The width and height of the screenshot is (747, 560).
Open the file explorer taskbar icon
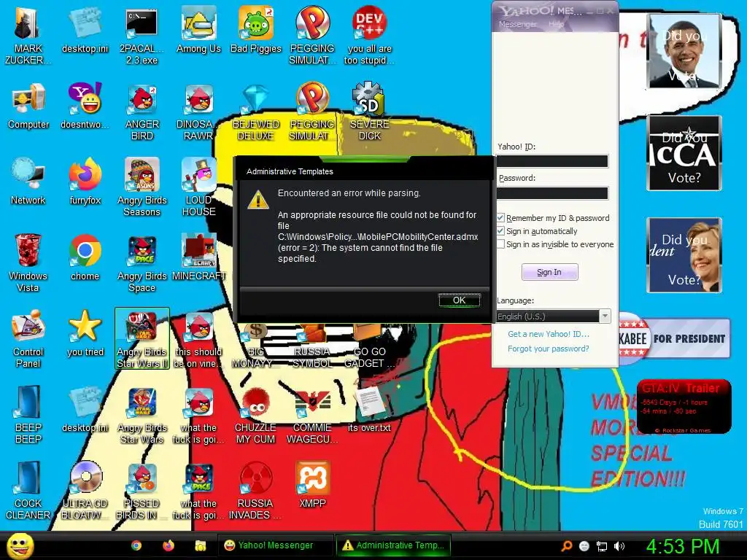200,545
